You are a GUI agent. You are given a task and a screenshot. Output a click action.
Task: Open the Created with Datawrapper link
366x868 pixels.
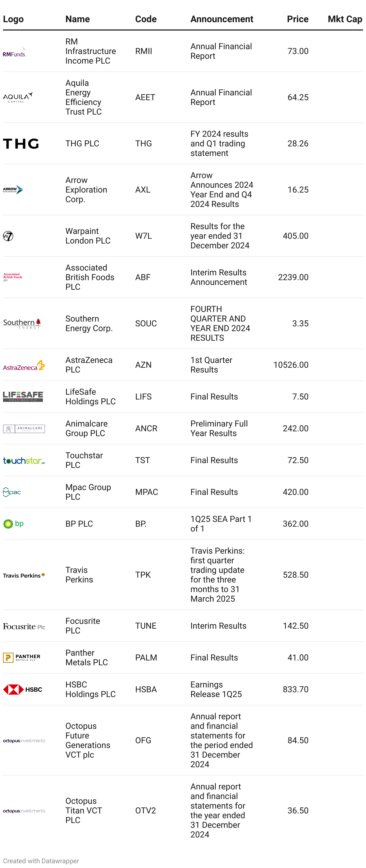[41, 861]
